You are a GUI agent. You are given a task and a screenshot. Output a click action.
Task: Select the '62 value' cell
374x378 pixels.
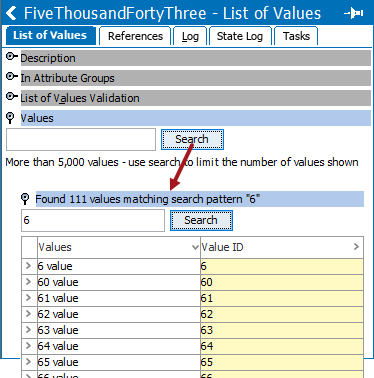(119, 314)
